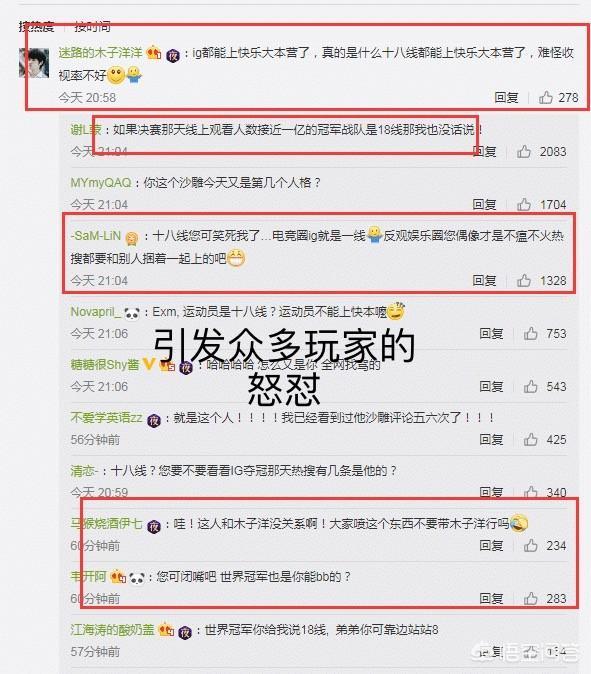This screenshot has width=591, height=674.
Task: Like Novapril_'s comment with 753 likes
Action: click(530, 333)
